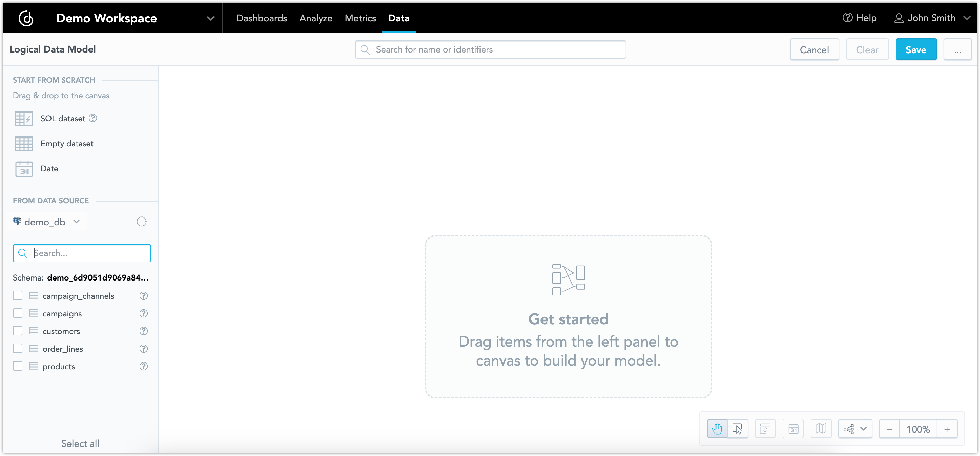Screen dimensions: 980x456
Task: Click the Select all link
Action: (x=79, y=443)
